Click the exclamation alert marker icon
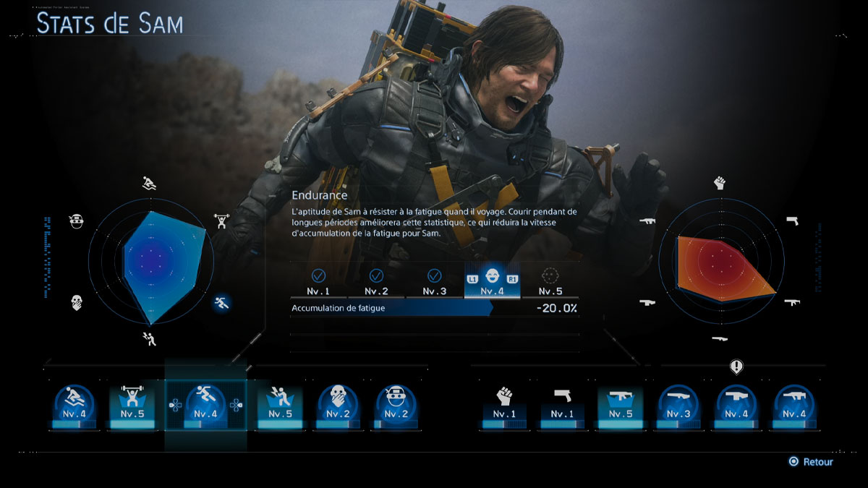This screenshot has height=488, width=868. (736, 367)
